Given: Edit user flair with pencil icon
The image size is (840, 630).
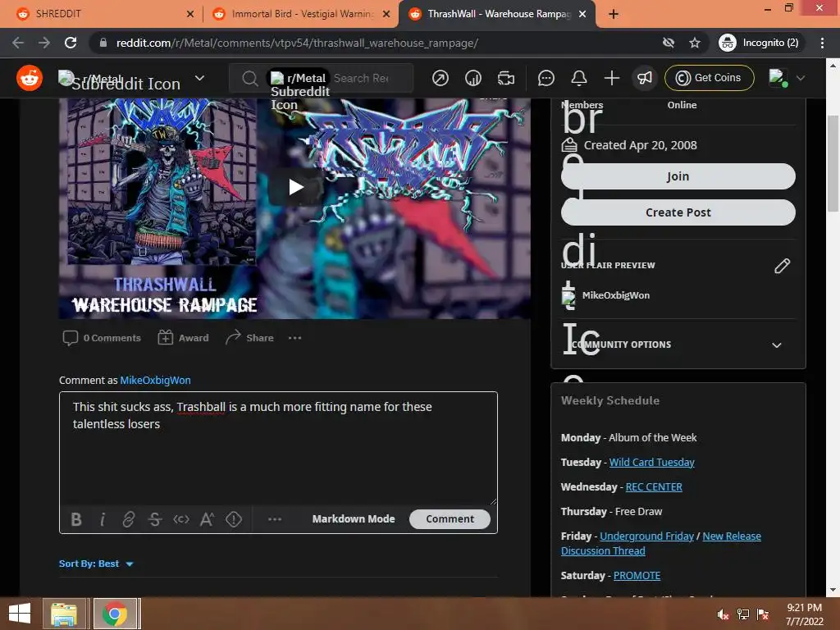Looking at the screenshot, I should pyautogui.click(x=782, y=266).
